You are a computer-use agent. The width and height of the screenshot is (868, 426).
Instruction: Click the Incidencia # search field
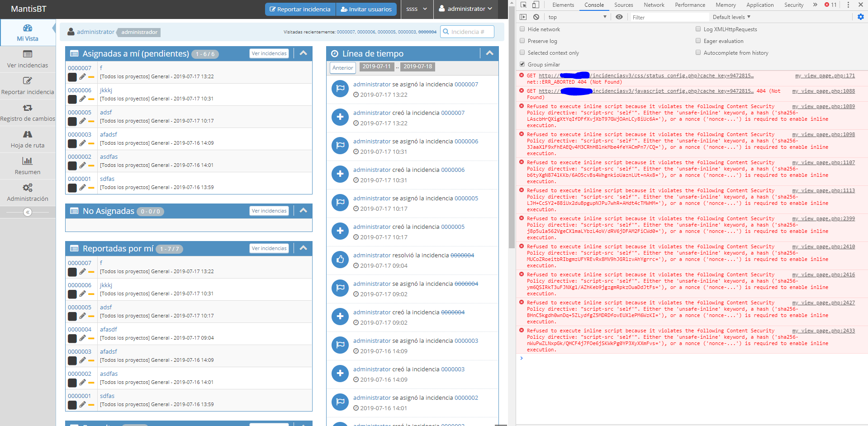[467, 32]
